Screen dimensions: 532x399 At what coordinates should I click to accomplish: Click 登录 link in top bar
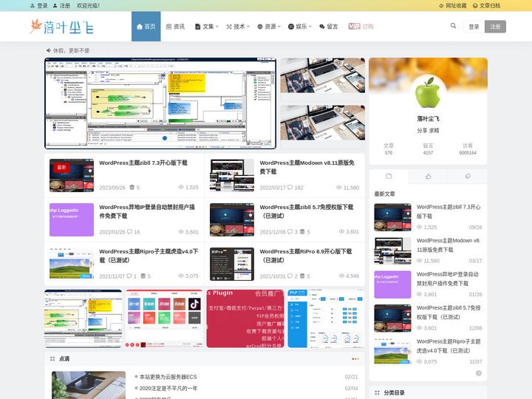pyautogui.click(x=39, y=5)
